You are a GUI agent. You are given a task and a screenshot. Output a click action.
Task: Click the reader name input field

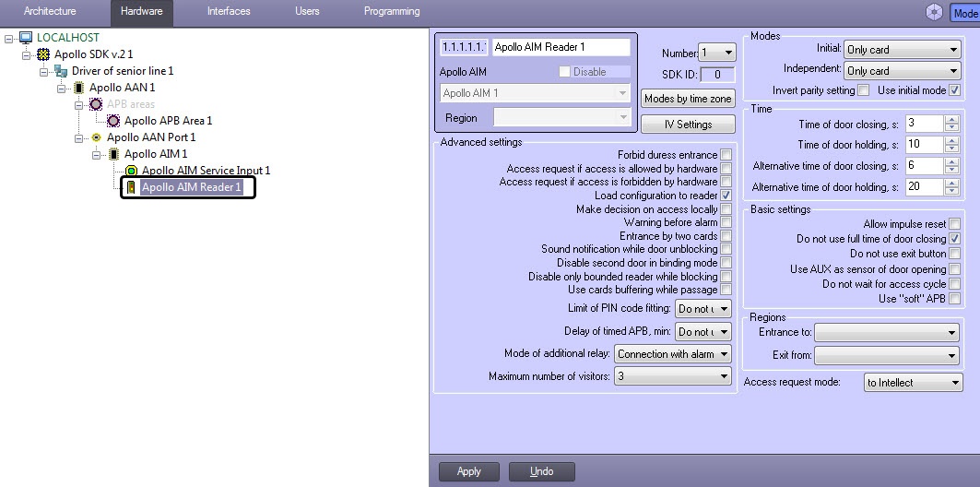pyautogui.click(x=561, y=47)
